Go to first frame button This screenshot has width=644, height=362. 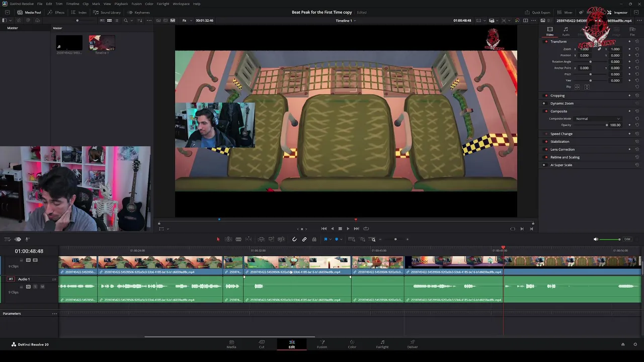(324, 229)
